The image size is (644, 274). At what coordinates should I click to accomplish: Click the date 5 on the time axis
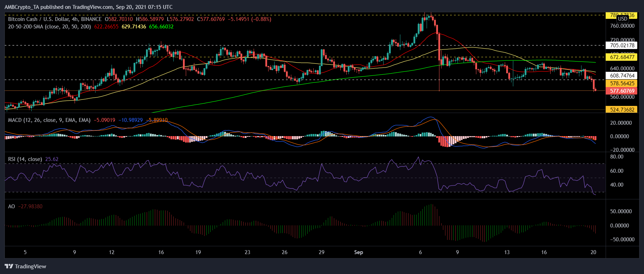(25, 252)
